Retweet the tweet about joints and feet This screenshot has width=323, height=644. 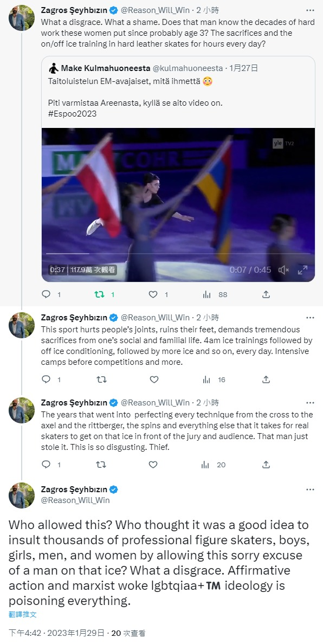click(101, 379)
